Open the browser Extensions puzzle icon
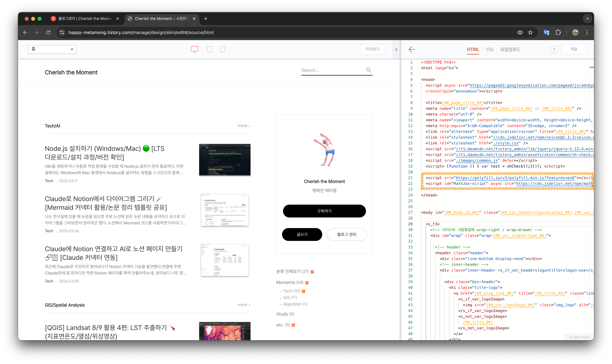The image size is (612, 364). coord(558,32)
